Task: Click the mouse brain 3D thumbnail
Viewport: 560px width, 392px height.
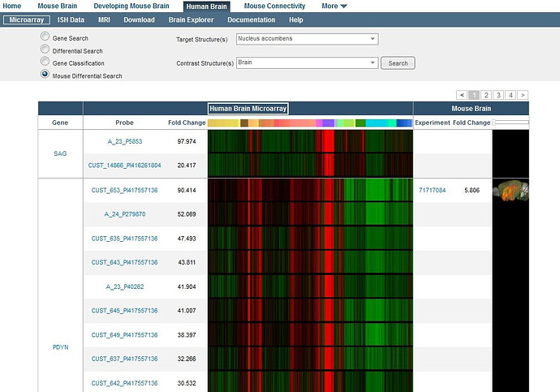Action: pos(511,190)
